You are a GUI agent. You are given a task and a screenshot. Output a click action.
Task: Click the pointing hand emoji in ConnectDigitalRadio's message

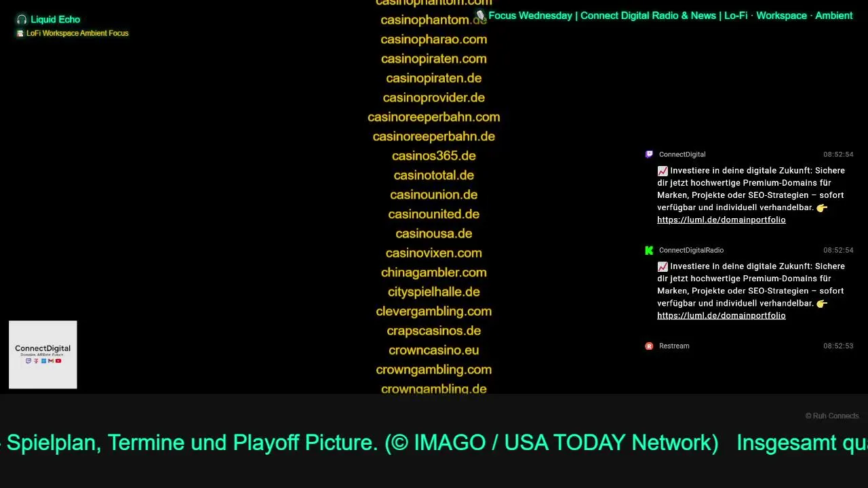[822, 304]
